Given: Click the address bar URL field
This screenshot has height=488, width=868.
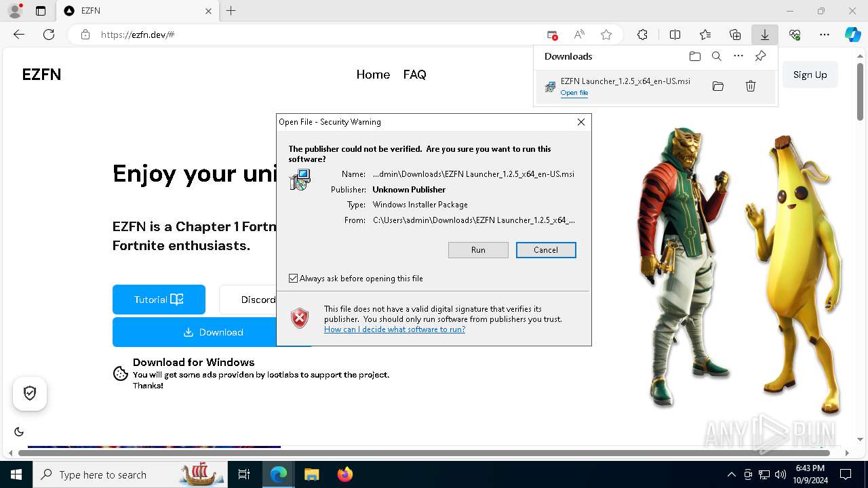Looking at the screenshot, I should click(x=319, y=35).
